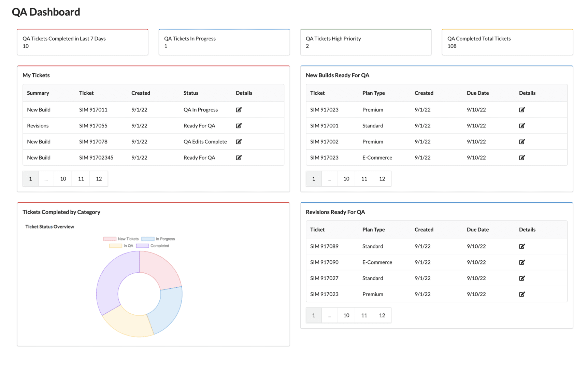Click the QA Tickets High Priority card
588x369 pixels.
tap(365, 42)
